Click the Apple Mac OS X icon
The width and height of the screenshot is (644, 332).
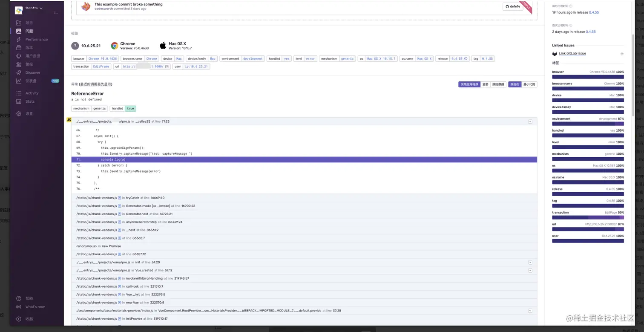[163, 46]
